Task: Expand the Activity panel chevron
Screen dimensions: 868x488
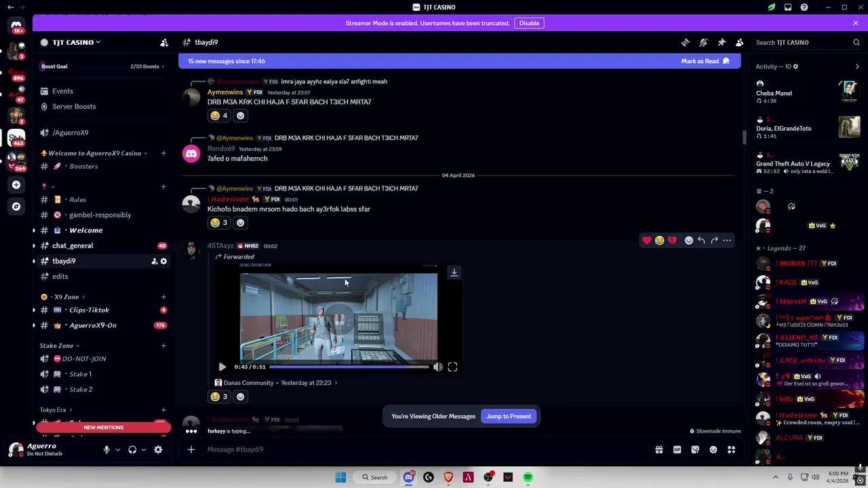Action: [x=857, y=66]
